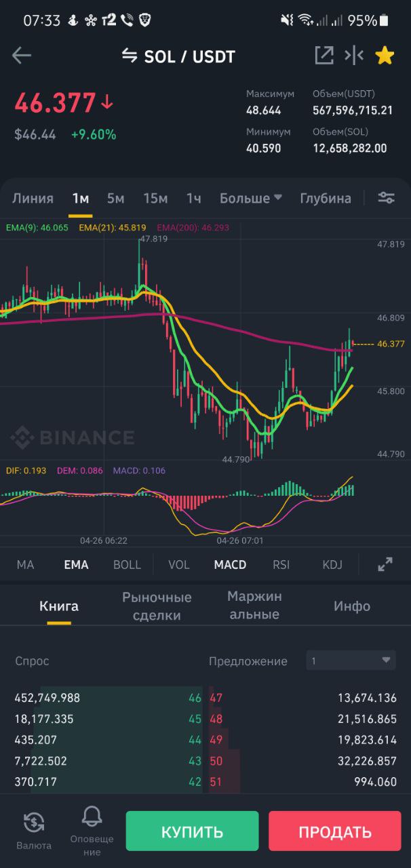411x868 pixels.
Task: Switch to the 5м timeframe
Action: pyautogui.click(x=115, y=198)
